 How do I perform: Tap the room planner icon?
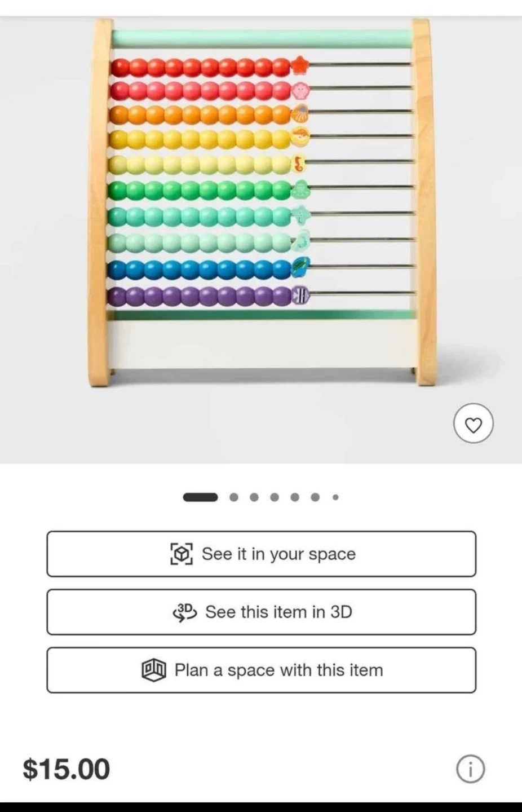153,670
